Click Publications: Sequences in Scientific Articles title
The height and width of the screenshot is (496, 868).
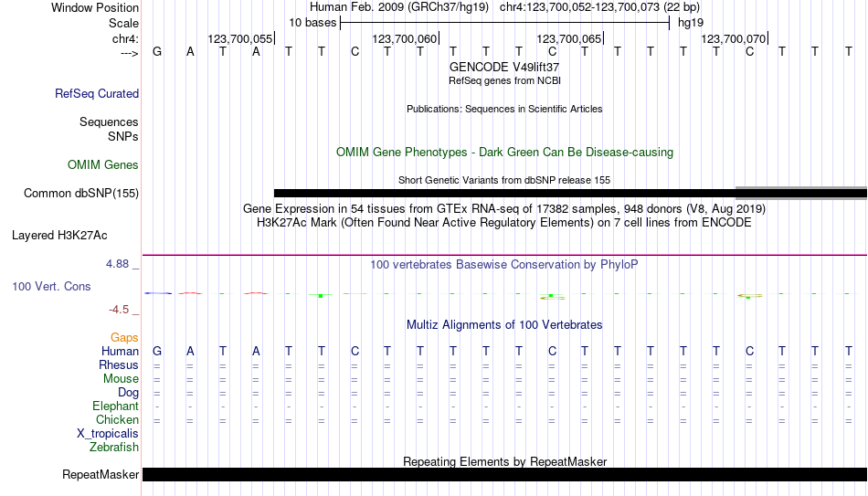point(504,109)
